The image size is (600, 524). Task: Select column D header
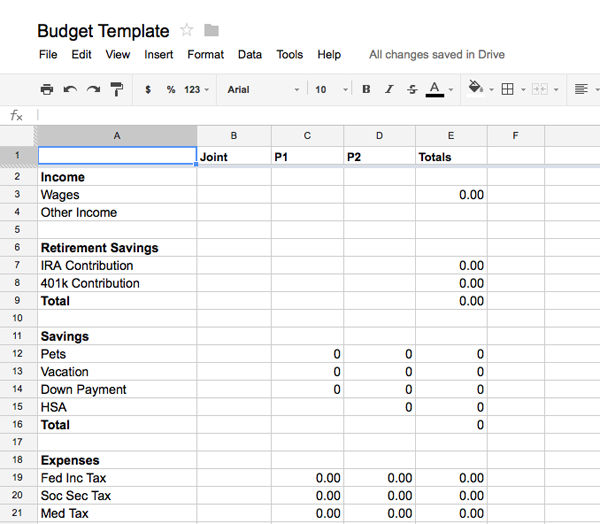point(379,136)
